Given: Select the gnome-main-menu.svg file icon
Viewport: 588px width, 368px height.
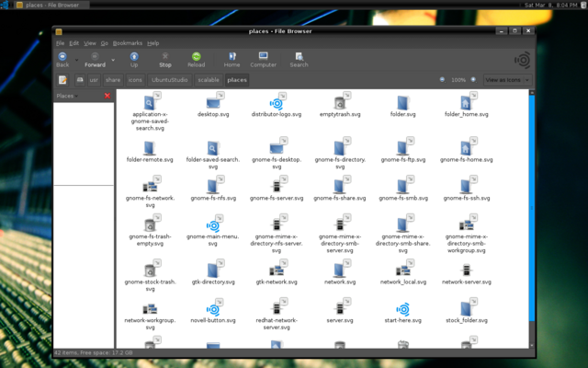Looking at the screenshot, I should click(x=213, y=224).
